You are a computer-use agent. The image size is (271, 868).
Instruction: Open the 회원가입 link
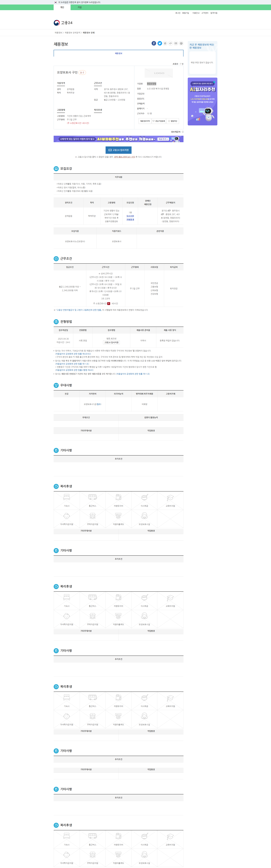point(186,13)
